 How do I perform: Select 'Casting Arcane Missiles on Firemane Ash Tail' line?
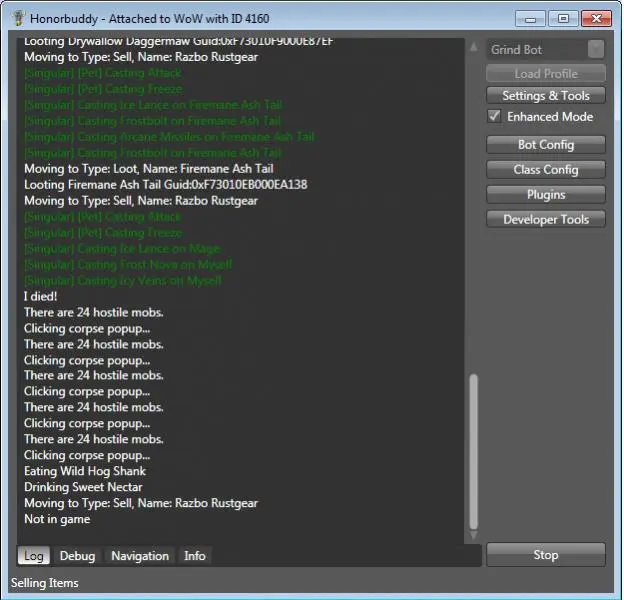click(169, 137)
